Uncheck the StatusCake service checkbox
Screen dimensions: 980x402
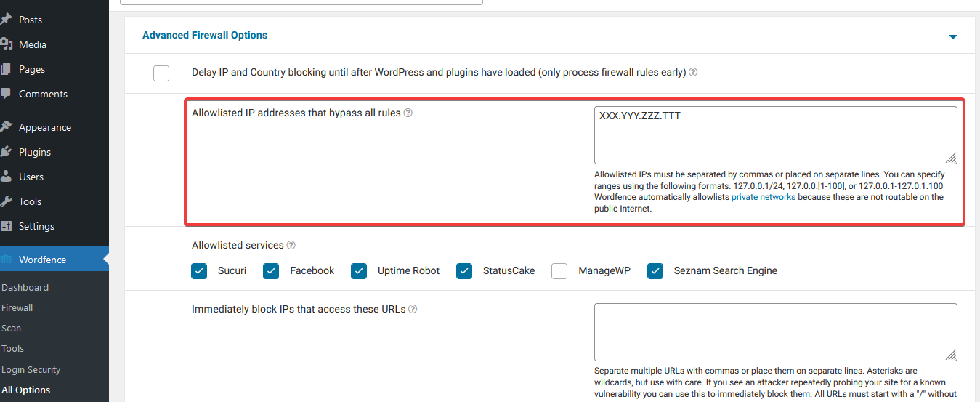(x=464, y=271)
